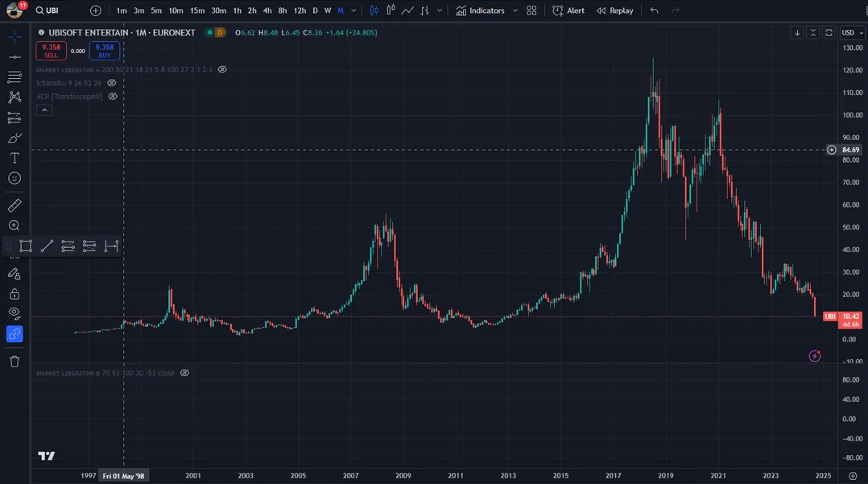Switch to the 4h timeframe

pos(267,10)
